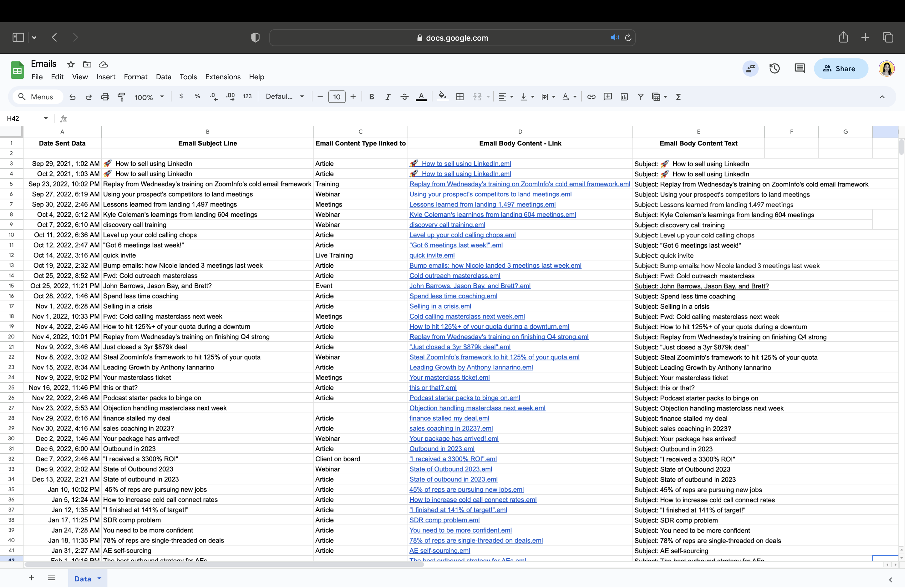Open the font family dropdown
The width and height of the screenshot is (905, 588).
coord(285,97)
